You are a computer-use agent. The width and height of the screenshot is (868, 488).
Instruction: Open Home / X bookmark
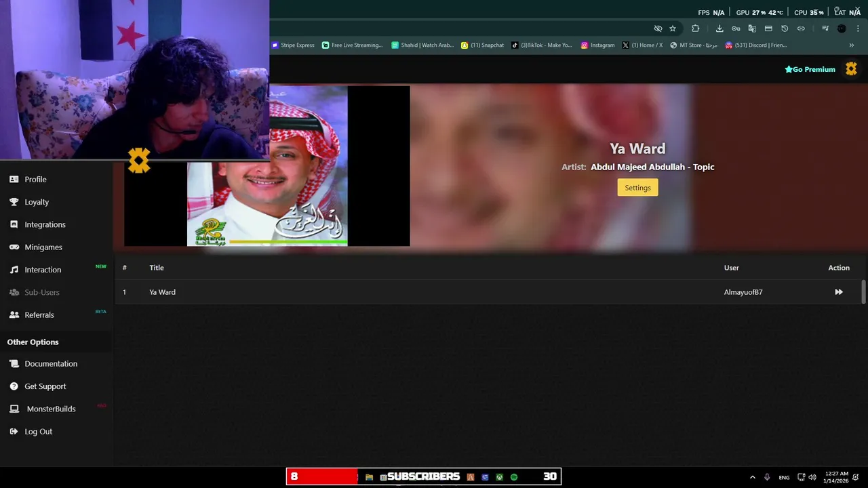[x=642, y=45]
